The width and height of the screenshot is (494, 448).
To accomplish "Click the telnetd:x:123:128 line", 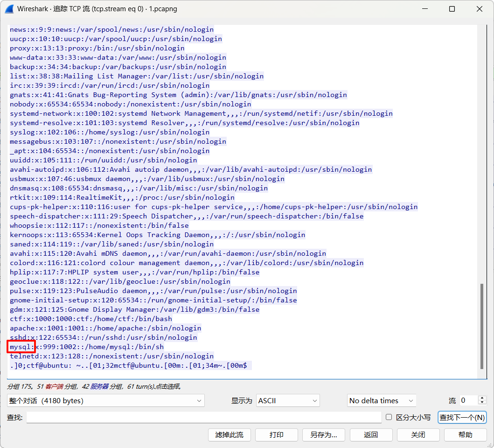I will 111,356.
